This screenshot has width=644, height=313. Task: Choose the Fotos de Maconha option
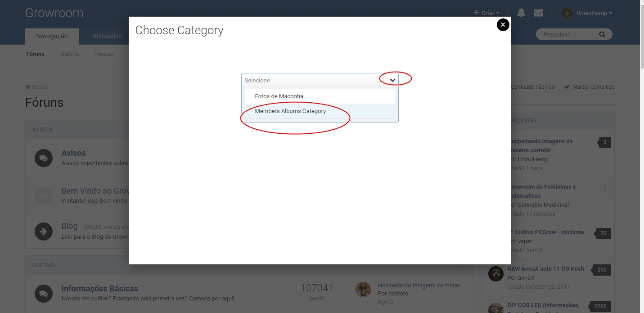tap(320, 96)
